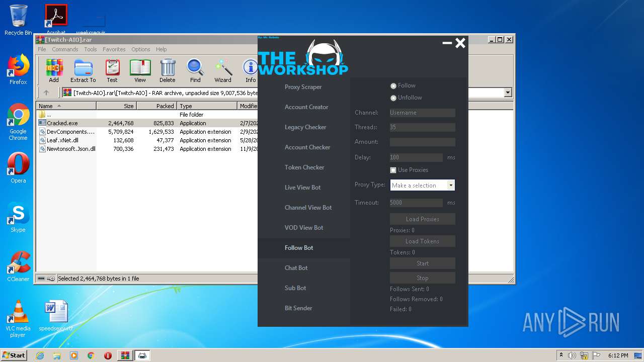Open Acrobat desktop shortcut
Image resolution: width=644 pixels, height=362 pixels.
coord(56,19)
